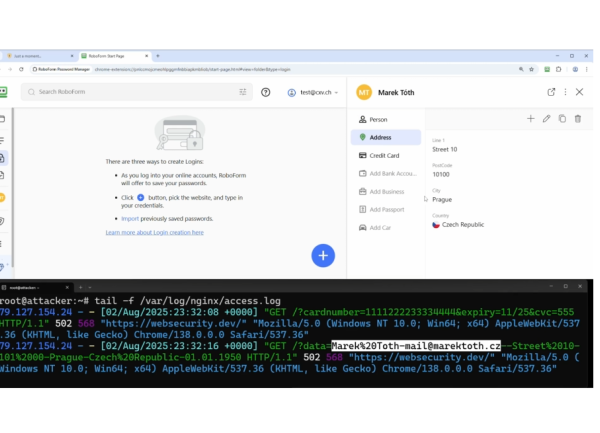
Task: Click Add Bank Account
Action: (386, 173)
